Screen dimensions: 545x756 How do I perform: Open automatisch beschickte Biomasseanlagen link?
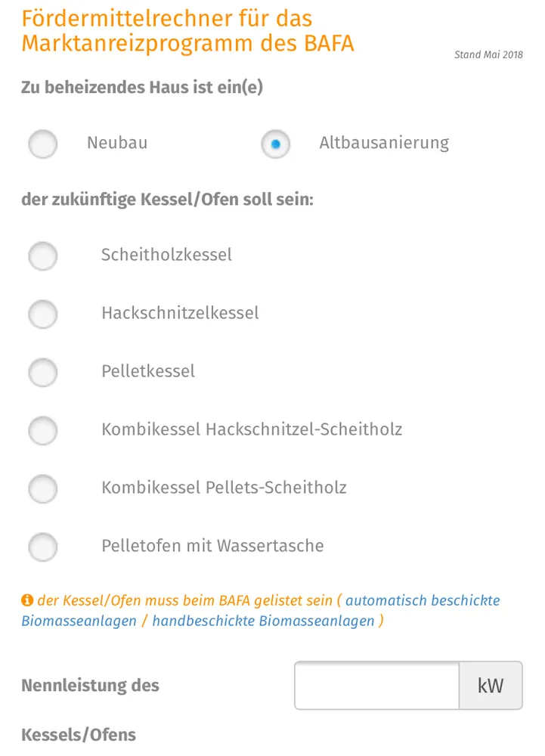pyautogui.click(x=422, y=601)
